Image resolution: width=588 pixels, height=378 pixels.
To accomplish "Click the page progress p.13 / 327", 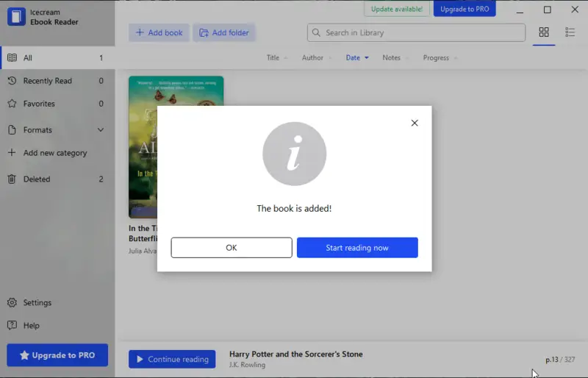I will [x=560, y=360].
